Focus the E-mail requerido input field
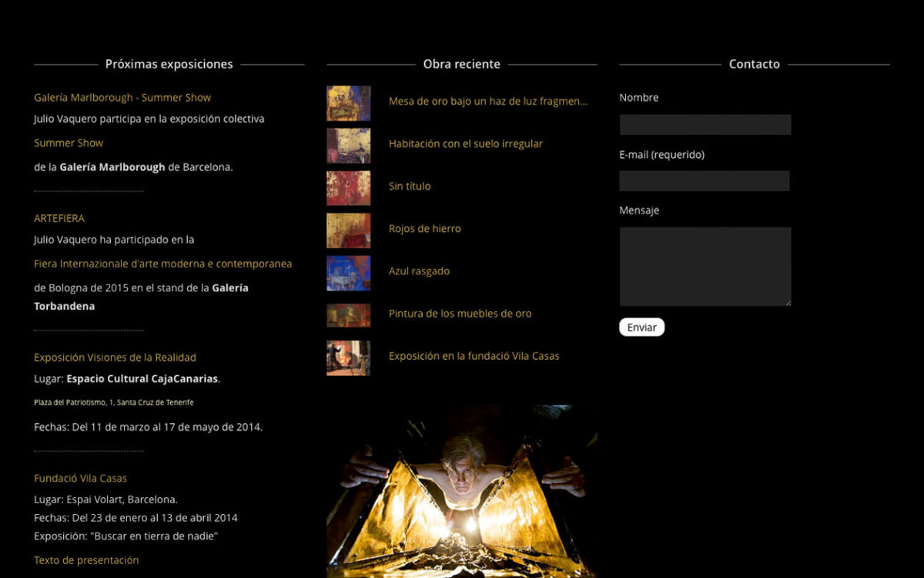This screenshot has height=578, width=924. coord(705,180)
